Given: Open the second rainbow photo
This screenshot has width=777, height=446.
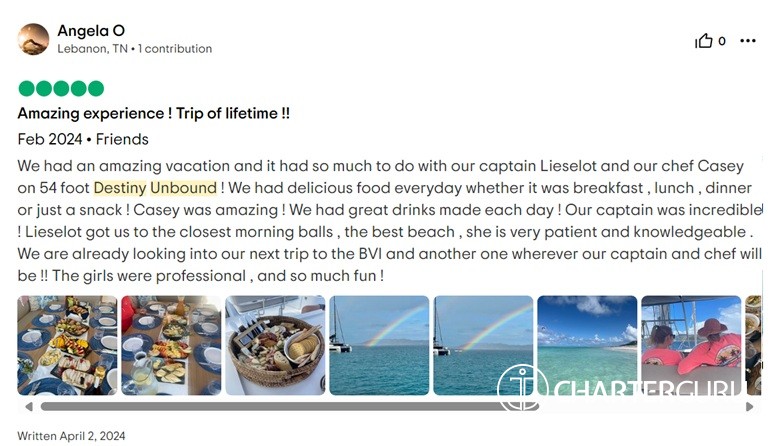Looking at the screenshot, I should tap(483, 345).
